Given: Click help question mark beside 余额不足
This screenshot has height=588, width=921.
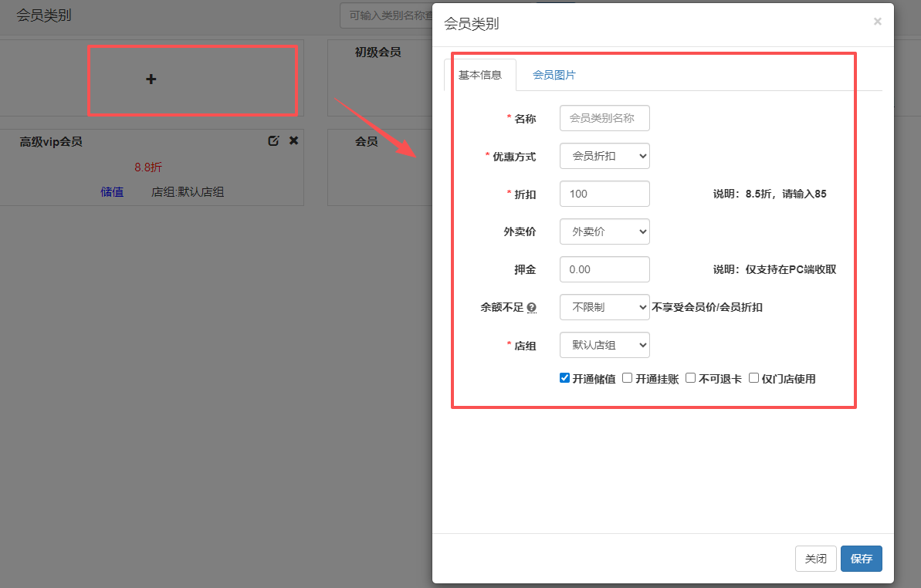Looking at the screenshot, I should click(531, 308).
